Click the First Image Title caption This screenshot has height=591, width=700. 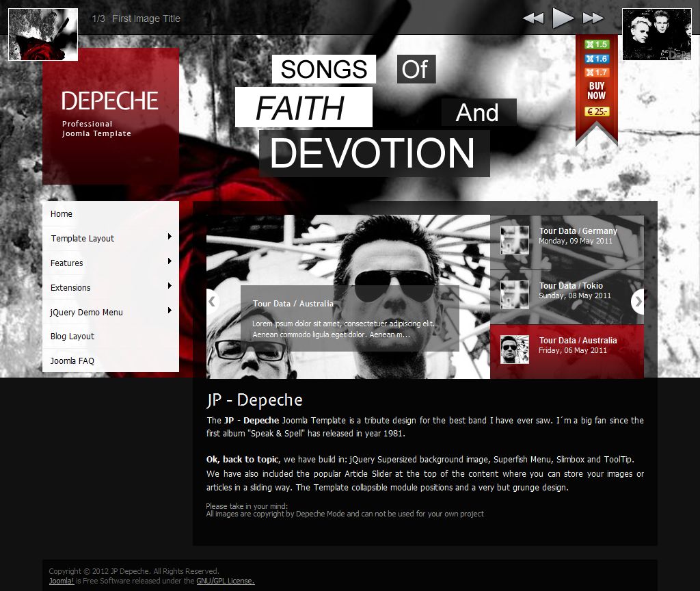(x=146, y=18)
